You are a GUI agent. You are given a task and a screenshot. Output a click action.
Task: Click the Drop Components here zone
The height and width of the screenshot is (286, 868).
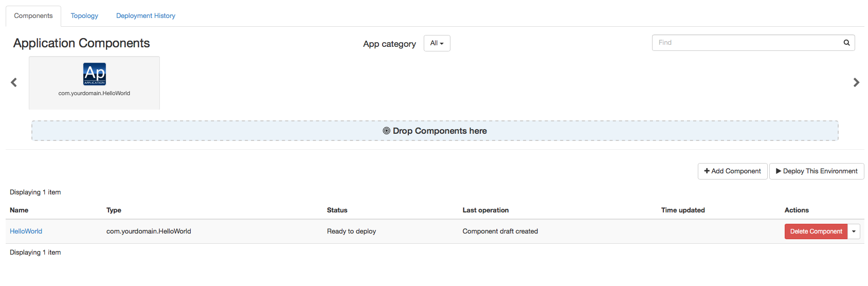435,131
